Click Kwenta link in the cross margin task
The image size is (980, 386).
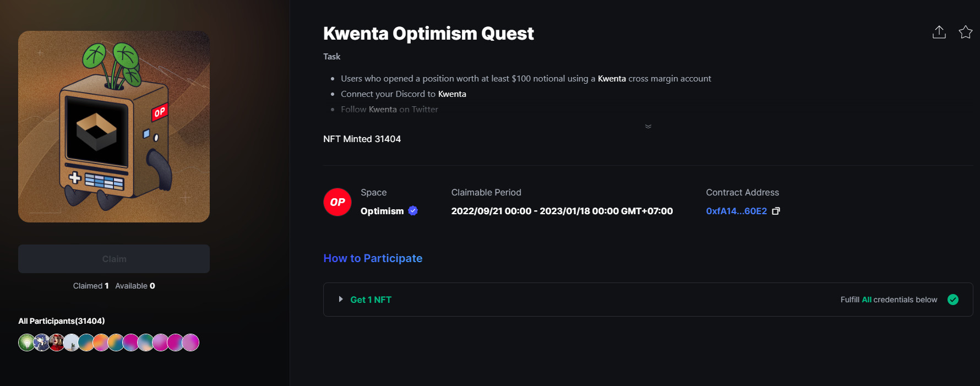pos(612,79)
